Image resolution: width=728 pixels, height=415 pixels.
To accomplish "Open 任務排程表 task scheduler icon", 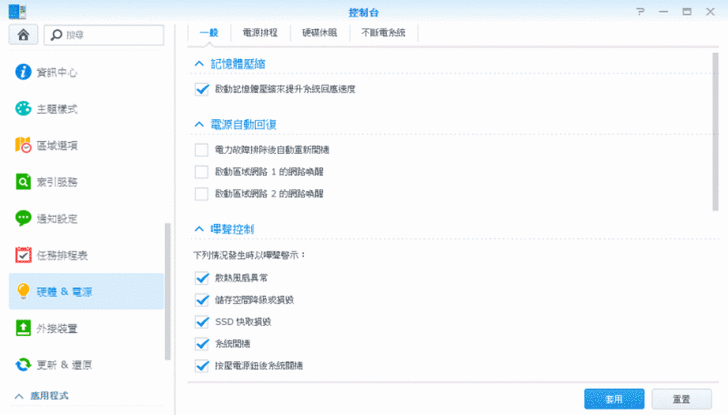I will coord(23,255).
